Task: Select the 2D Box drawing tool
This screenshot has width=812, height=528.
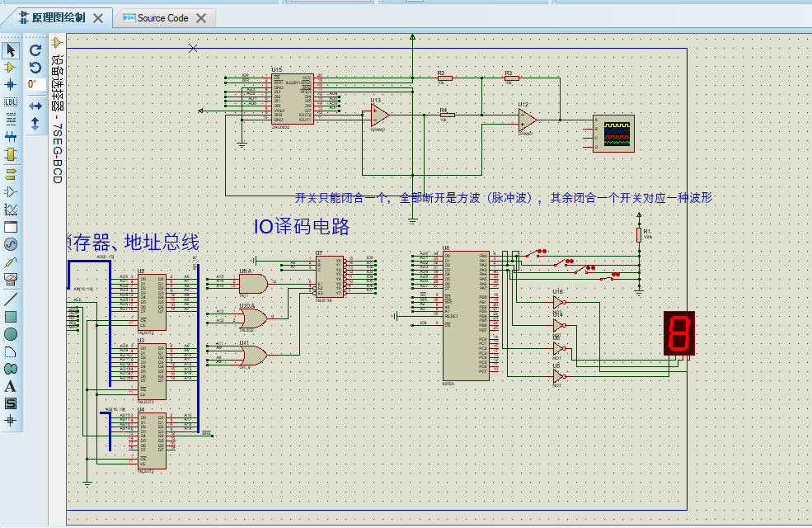Action: point(11,317)
